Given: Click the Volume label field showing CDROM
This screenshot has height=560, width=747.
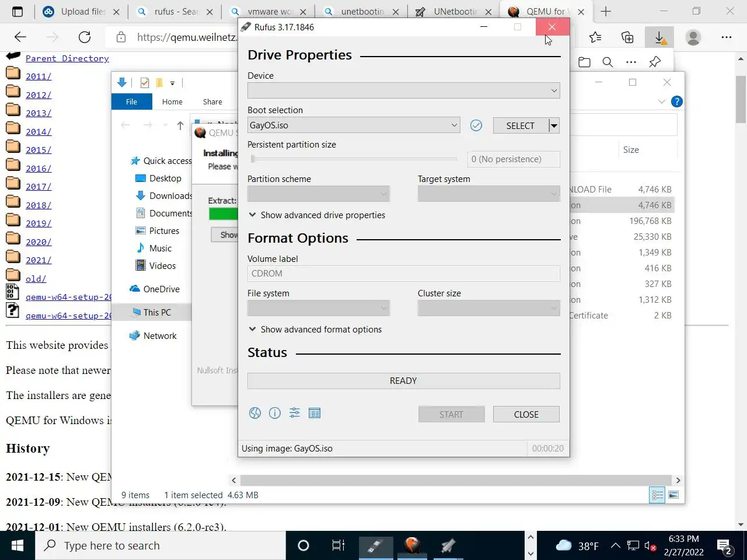Looking at the screenshot, I should (403, 273).
